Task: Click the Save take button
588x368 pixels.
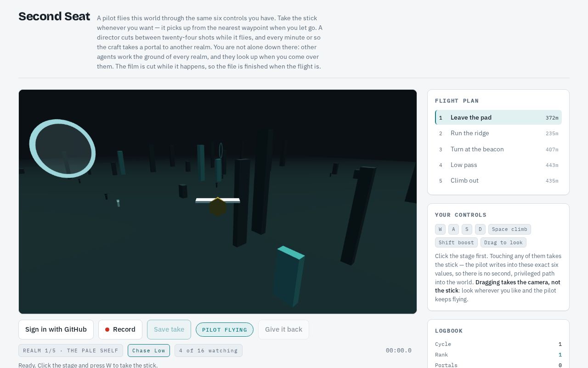Action: click(x=169, y=329)
